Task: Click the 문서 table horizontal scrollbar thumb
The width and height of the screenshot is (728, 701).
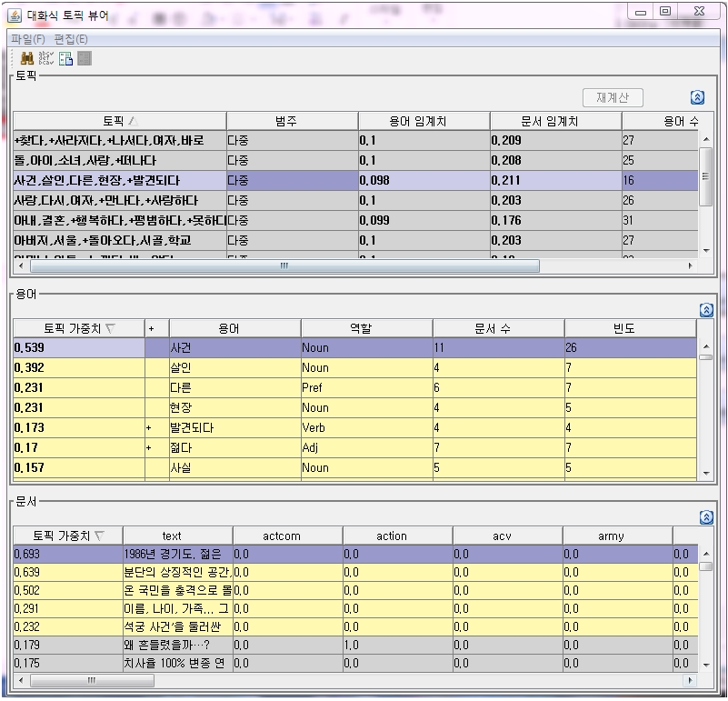Action: coord(92,681)
